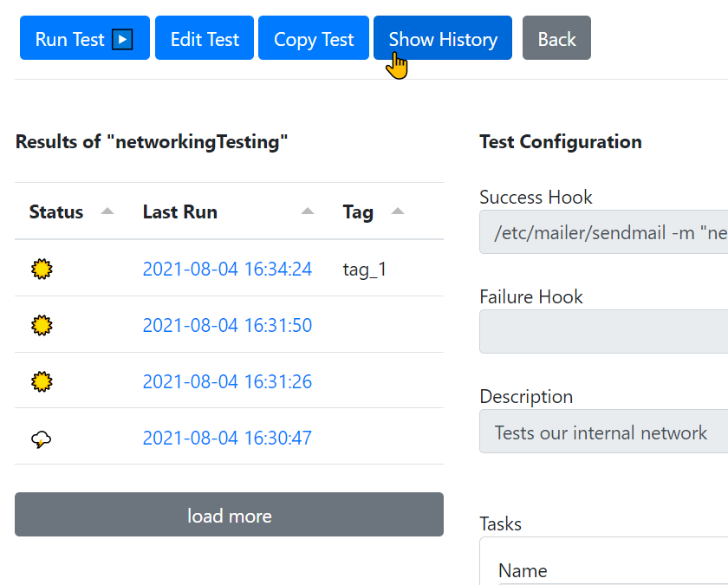The height and width of the screenshot is (585, 728).
Task: Sort results by the Last Run arrow
Action: [308, 211]
